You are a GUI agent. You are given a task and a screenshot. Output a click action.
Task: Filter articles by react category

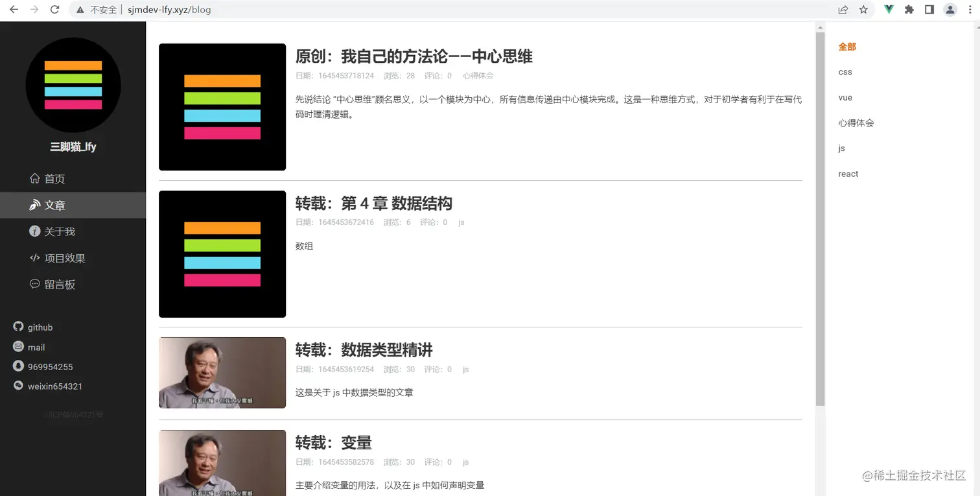point(848,174)
